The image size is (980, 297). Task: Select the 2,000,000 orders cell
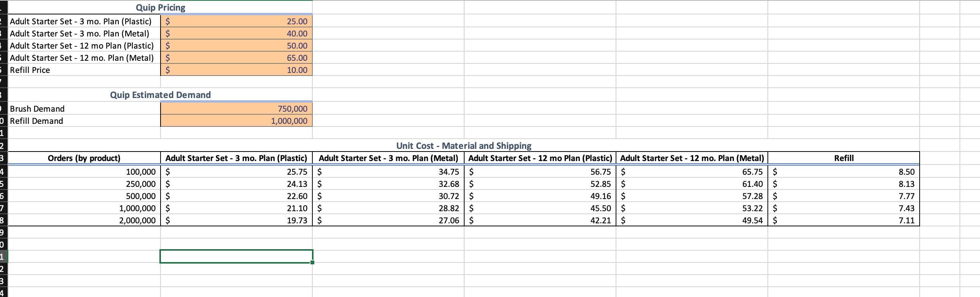pos(84,220)
